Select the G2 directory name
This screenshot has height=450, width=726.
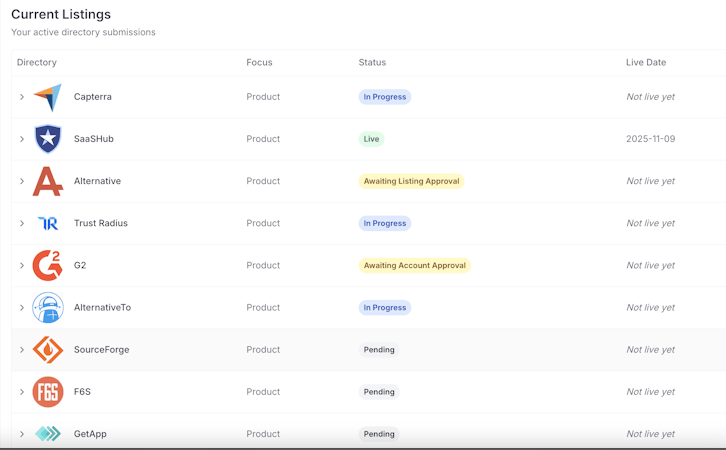[x=80, y=265]
